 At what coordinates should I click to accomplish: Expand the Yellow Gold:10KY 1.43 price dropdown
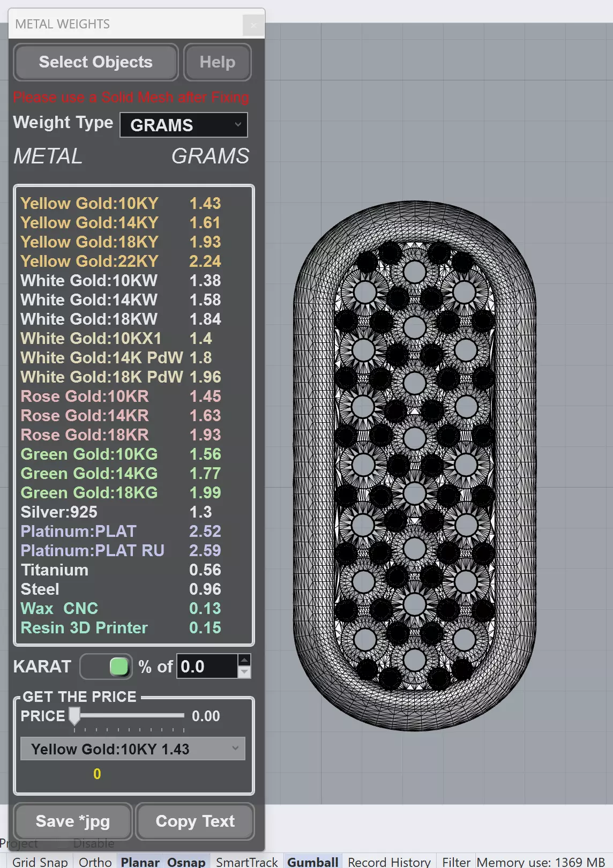tap(133, 749)
